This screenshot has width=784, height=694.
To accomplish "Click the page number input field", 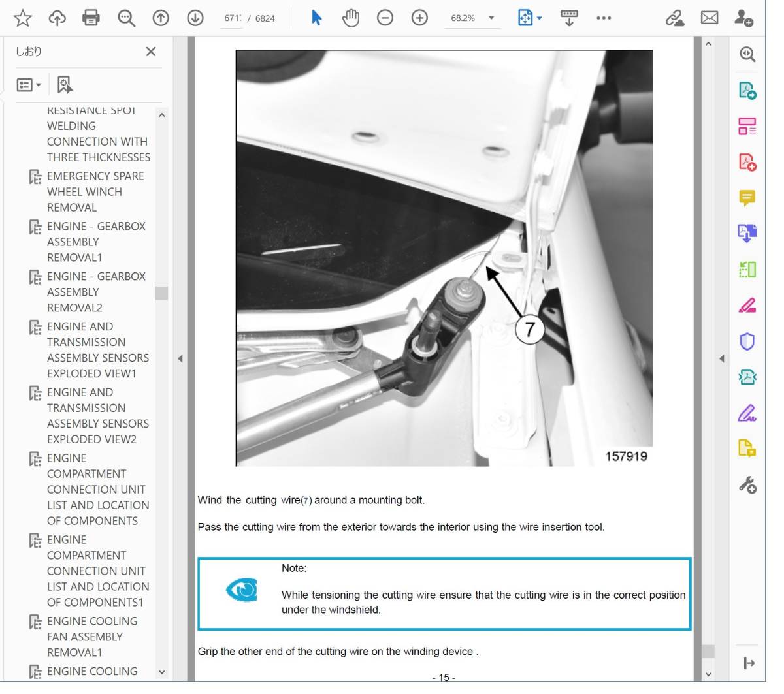I will point(232,18).
